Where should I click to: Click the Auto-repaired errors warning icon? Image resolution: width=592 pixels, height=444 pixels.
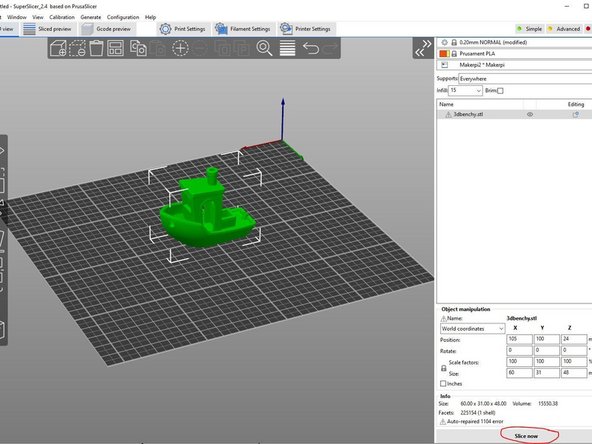[x=442, y=421]
